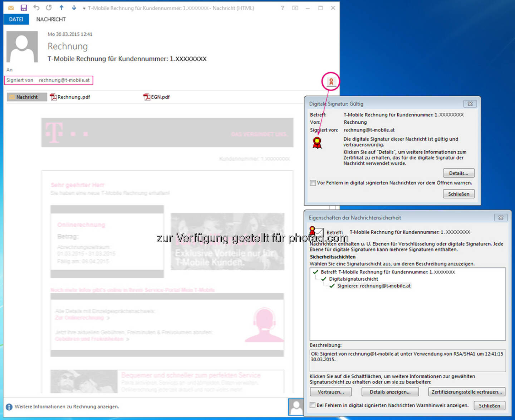
Task: Enable warning before opening signed messages checkbox
Action: tap(313, 183)
